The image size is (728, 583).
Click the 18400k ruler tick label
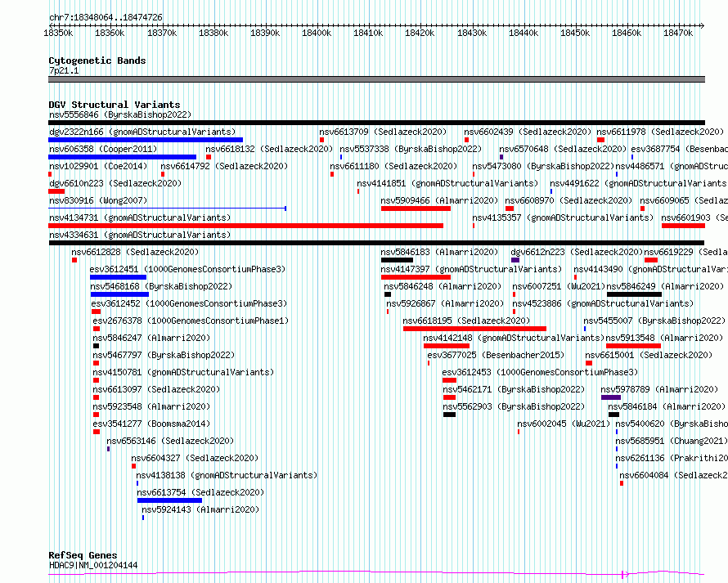pyautogui.click(x=317, y=33)
